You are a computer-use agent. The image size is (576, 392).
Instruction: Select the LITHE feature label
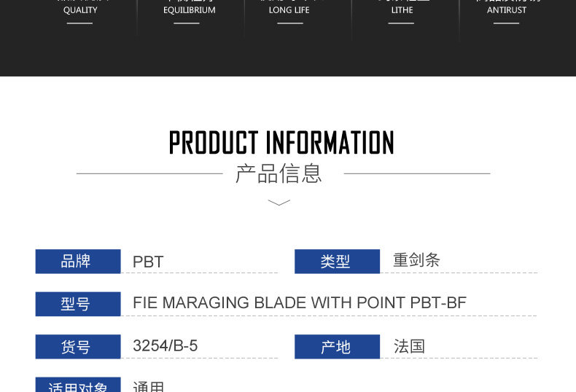click(402, 10)
